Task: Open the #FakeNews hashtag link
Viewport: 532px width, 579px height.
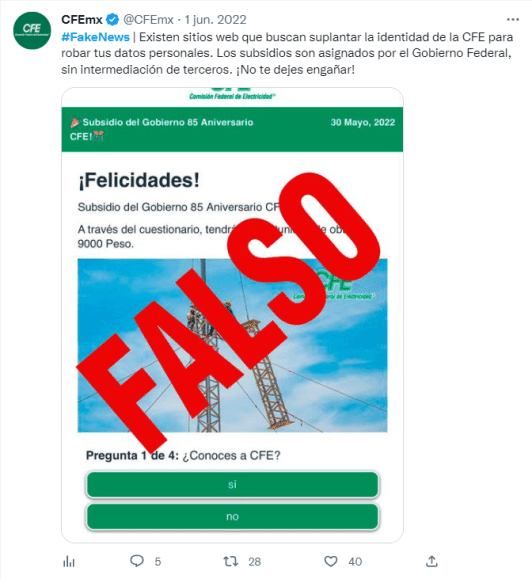Action: 95,37
